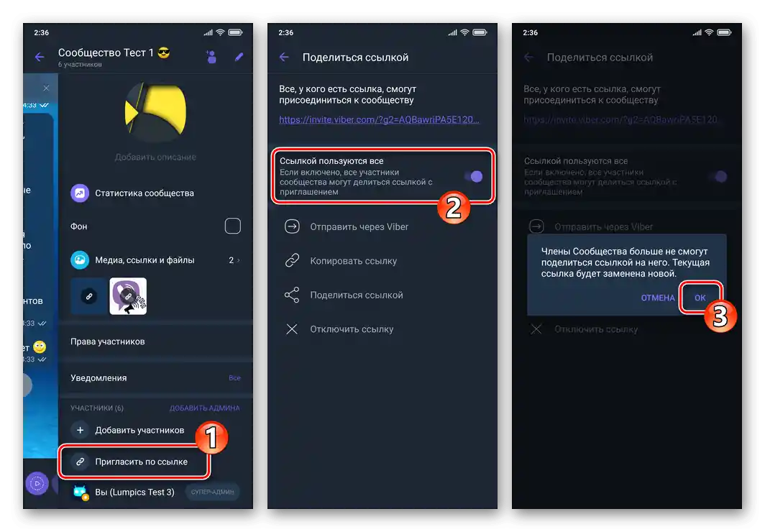Select the chain icon to copy the link
This screenshot has height=532, width=765.
click(x=292, y=260)
